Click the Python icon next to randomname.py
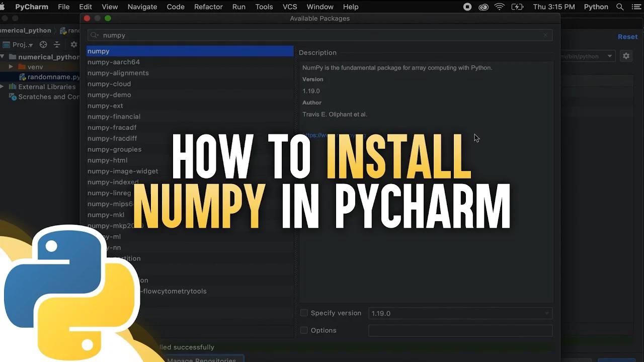The height and width of the screenshot is (362, 644). [24, 77]
